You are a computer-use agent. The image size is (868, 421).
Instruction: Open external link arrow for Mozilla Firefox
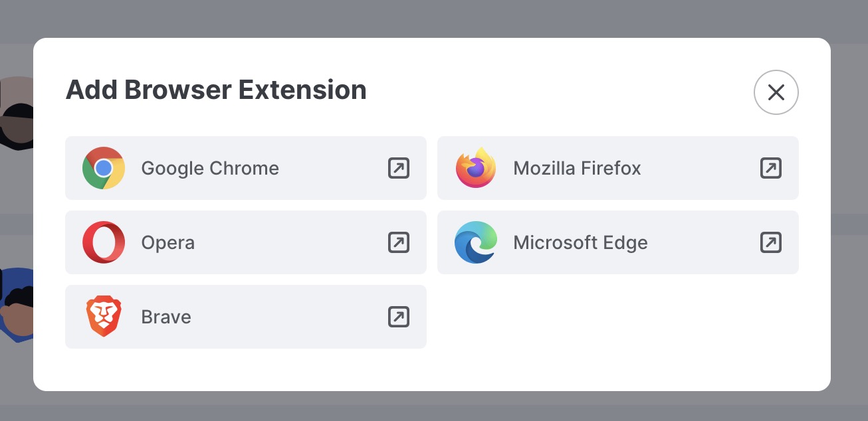771,168
